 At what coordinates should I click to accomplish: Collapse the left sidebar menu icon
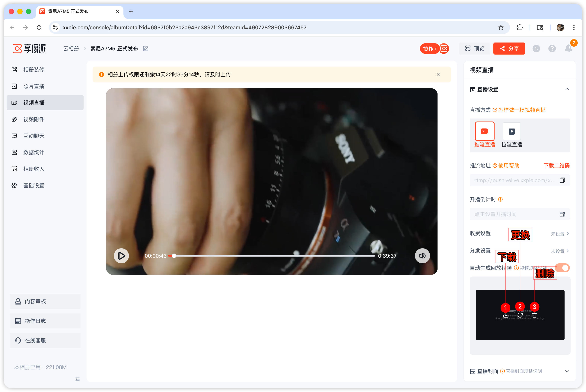78,379
